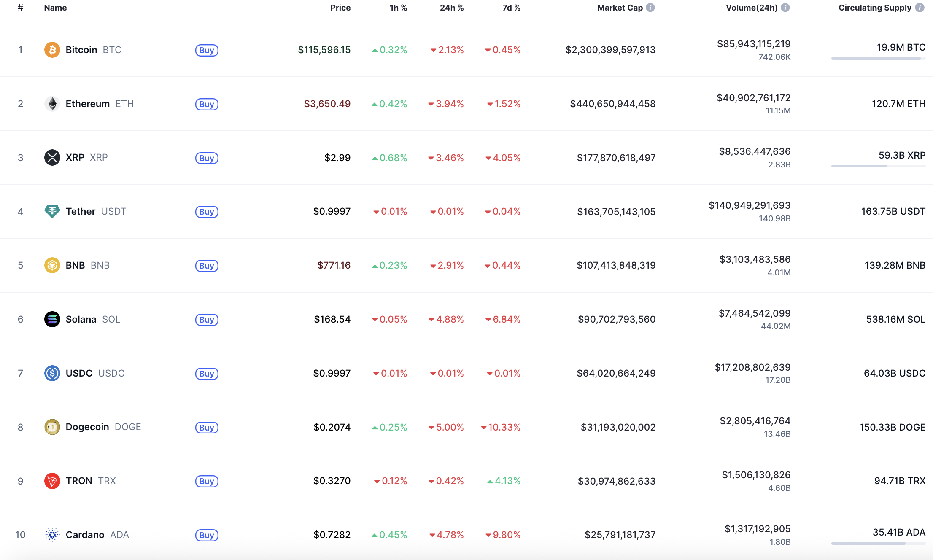
Task: Open the Volume(24h) info tooltip
Action: [785, 7]
